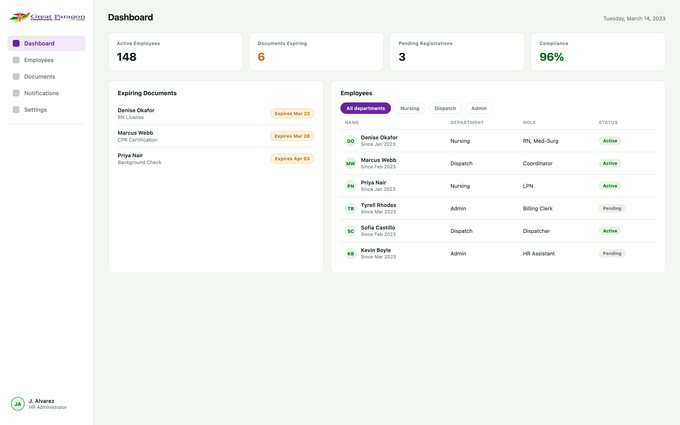Click the Dashboard page title
Viewport: 680px width, 425px height.
click(130, 17)
